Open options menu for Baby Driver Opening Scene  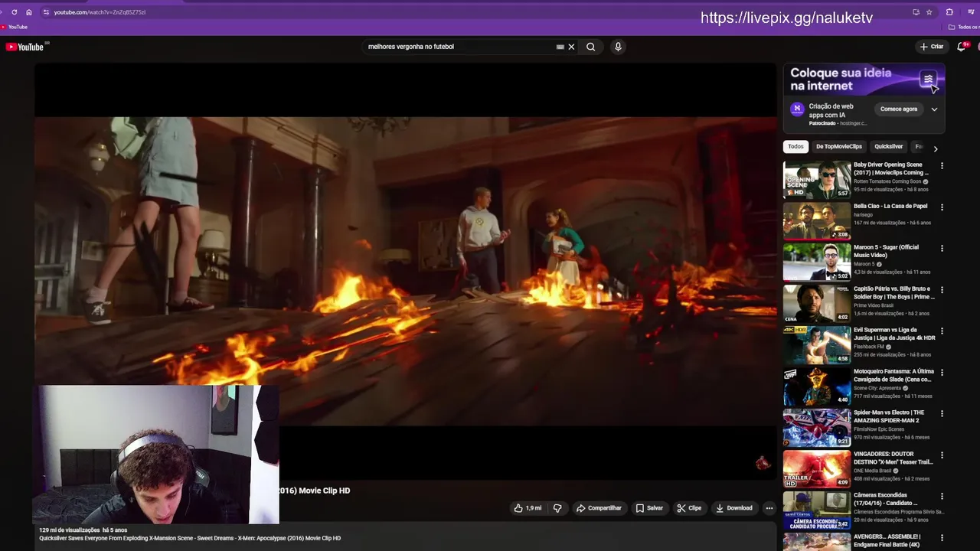click(942, 166)
